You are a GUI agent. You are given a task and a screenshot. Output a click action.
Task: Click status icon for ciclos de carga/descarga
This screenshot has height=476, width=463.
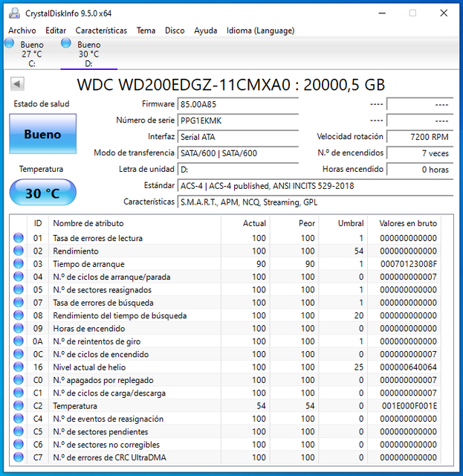[x=19, y=393]
